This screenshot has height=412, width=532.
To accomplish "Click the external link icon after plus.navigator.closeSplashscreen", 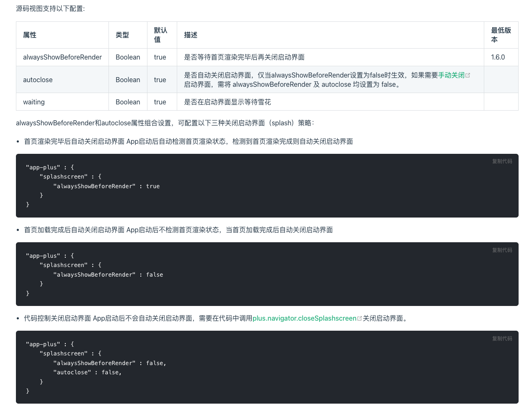I will click(359, 319).
